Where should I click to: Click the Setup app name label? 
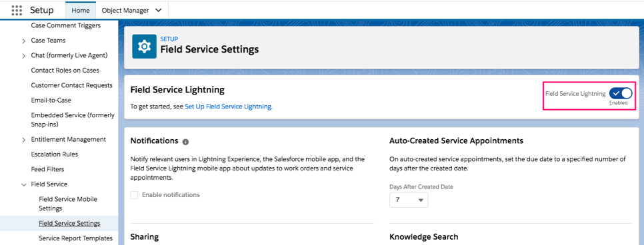[42, 10]
